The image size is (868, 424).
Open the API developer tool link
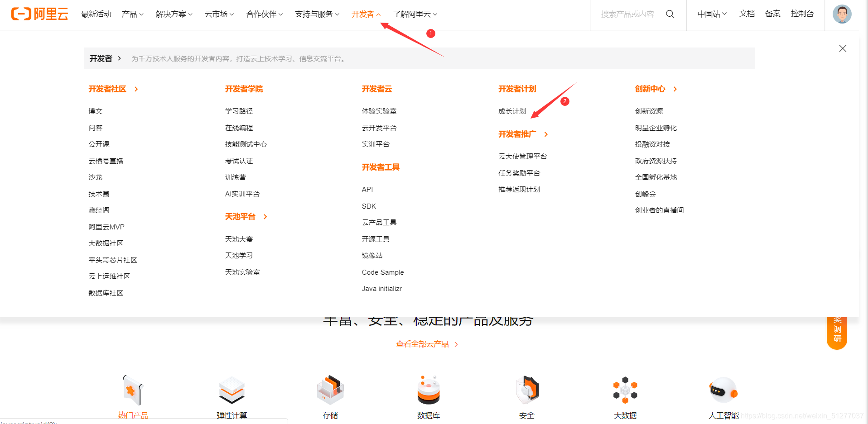point(367,189)
